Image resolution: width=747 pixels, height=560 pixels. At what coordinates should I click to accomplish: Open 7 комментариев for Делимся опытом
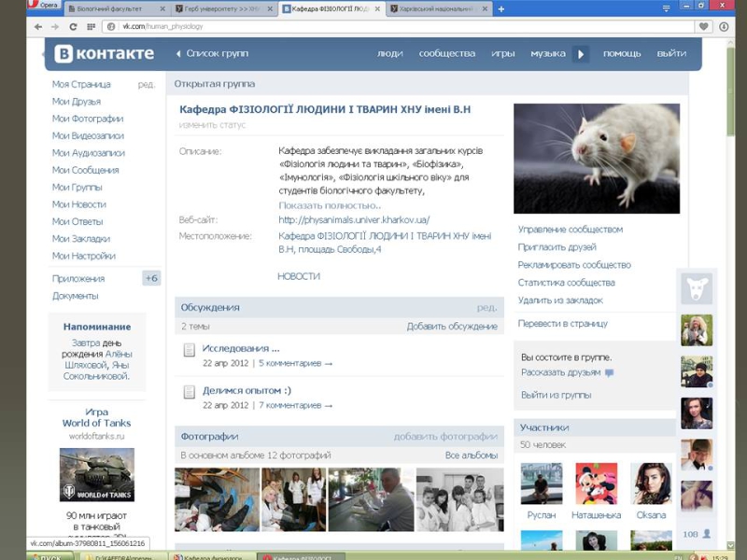coord(295,405)
